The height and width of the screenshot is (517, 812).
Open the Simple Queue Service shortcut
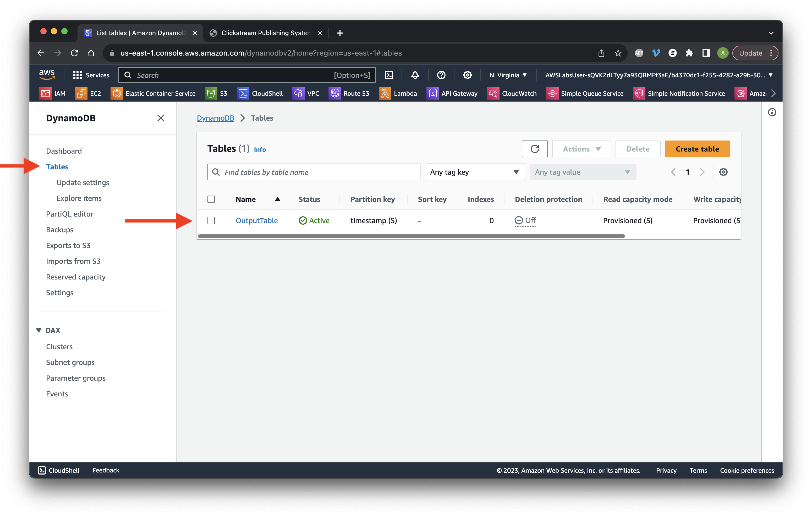585,94
